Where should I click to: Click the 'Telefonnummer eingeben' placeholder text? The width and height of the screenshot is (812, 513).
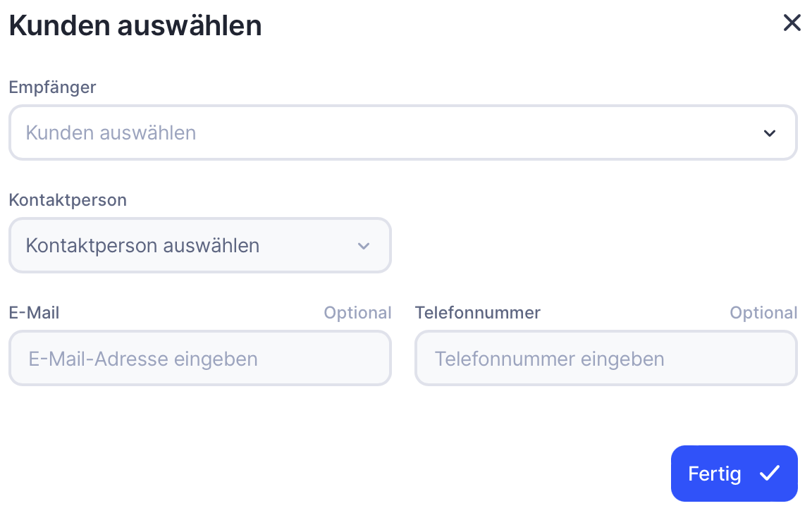pyautogui.click(x=549, y=359)
